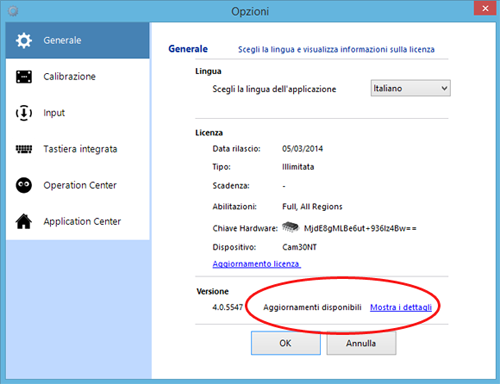Click the Scegli la lingua dell'applicazione label
Image resolution: width=500 pixels, height=384 pixels.
click(x=274, y=89)
